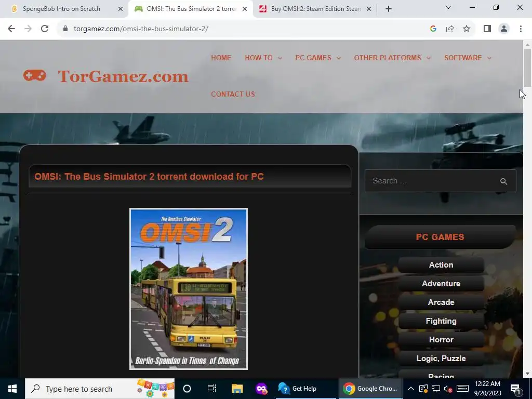Viewport: 532px width, 399px height.
Task: Click the browser back arrow
Action: coord(11,29)
